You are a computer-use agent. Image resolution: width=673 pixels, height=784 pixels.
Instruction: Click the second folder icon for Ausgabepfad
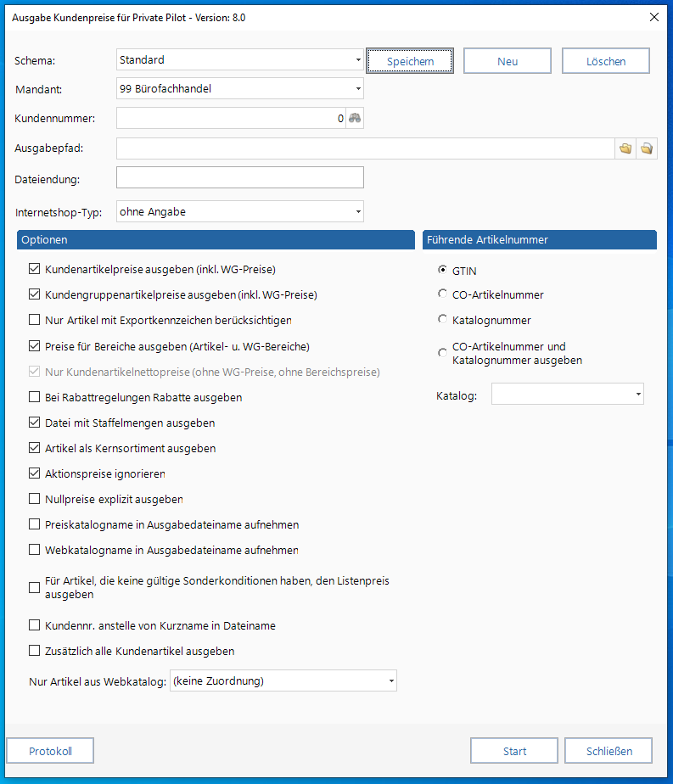pyautogui.click(x=647, y=148)
